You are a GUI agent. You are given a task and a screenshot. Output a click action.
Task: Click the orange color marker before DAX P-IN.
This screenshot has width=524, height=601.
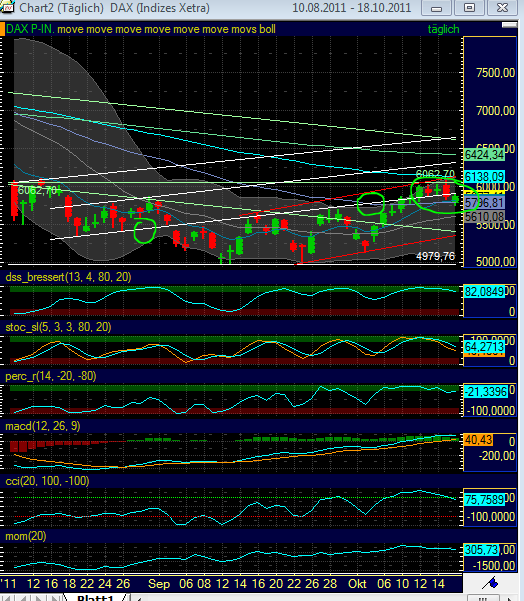(2, 29)
